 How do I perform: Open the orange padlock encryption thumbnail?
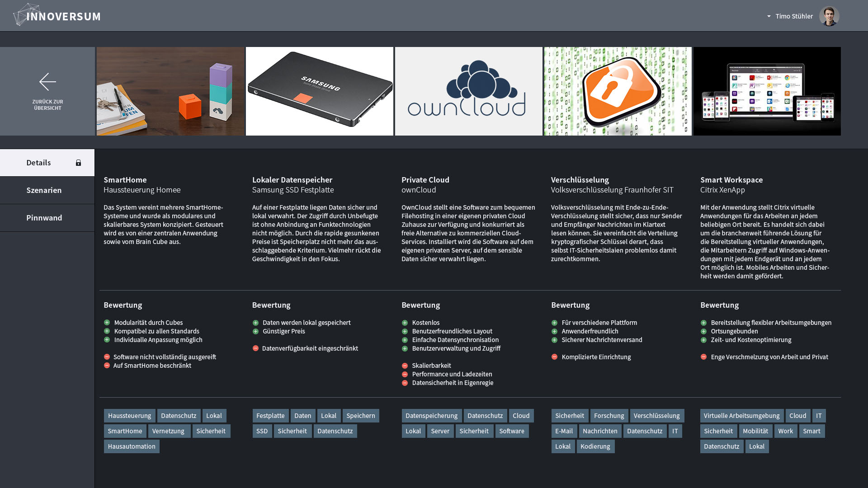tap(618, 91)
